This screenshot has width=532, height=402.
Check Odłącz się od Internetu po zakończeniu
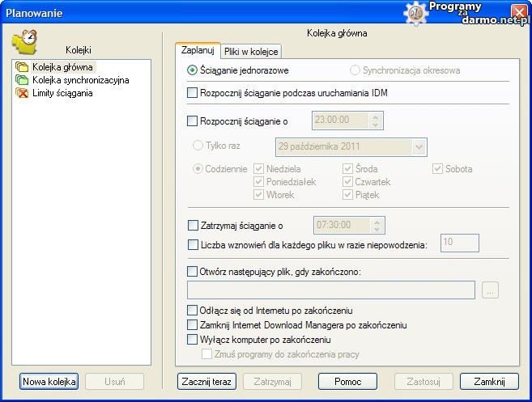click(x=192, y=310)
